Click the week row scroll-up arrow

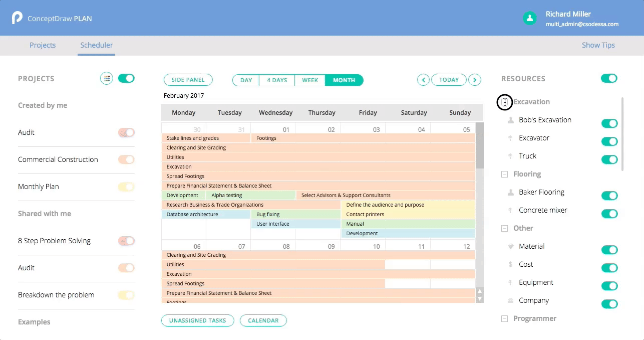click(x=480, y=291)
